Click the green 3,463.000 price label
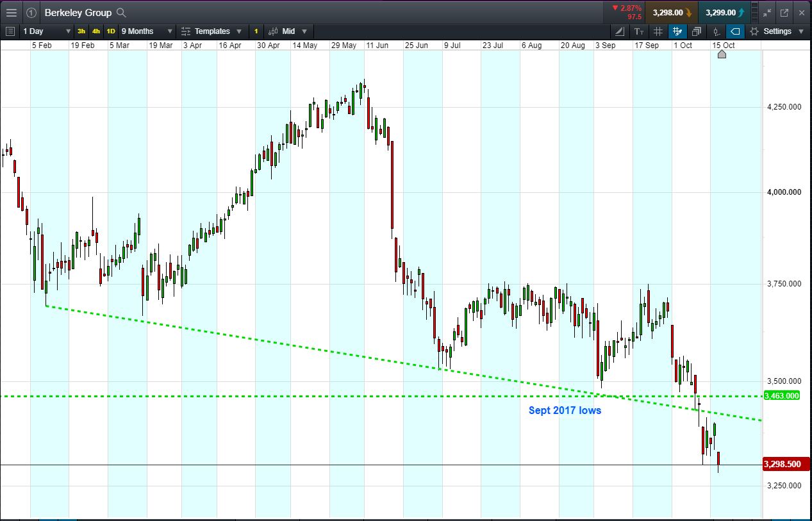Image resolution: width=812 pixels, height=521 pixels. click(782, 396)
